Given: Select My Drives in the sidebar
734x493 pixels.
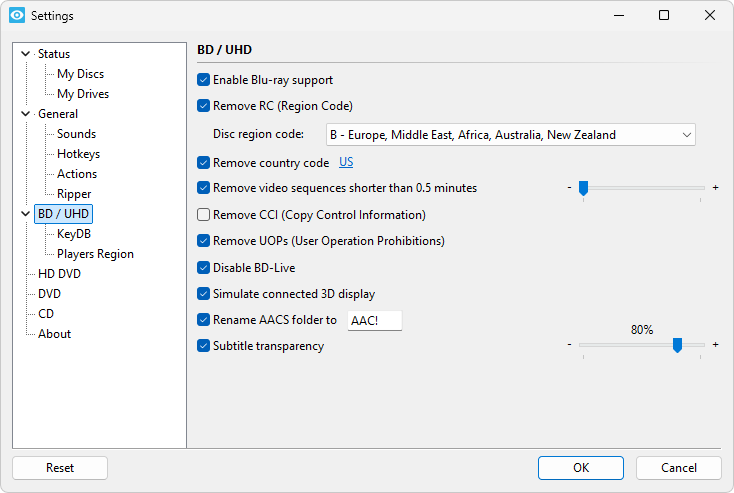Looking at the screenshot, I should [83, 94].
